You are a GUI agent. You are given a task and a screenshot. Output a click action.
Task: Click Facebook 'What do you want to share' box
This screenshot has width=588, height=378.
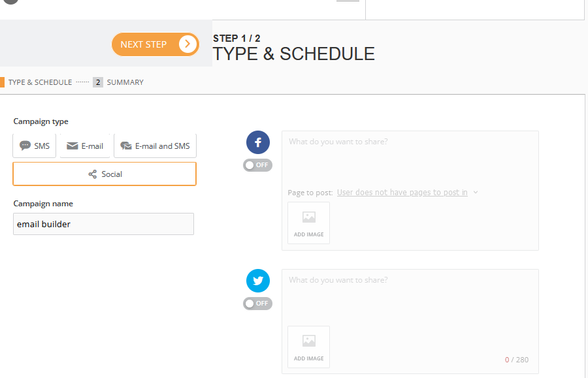coord(410,159)
